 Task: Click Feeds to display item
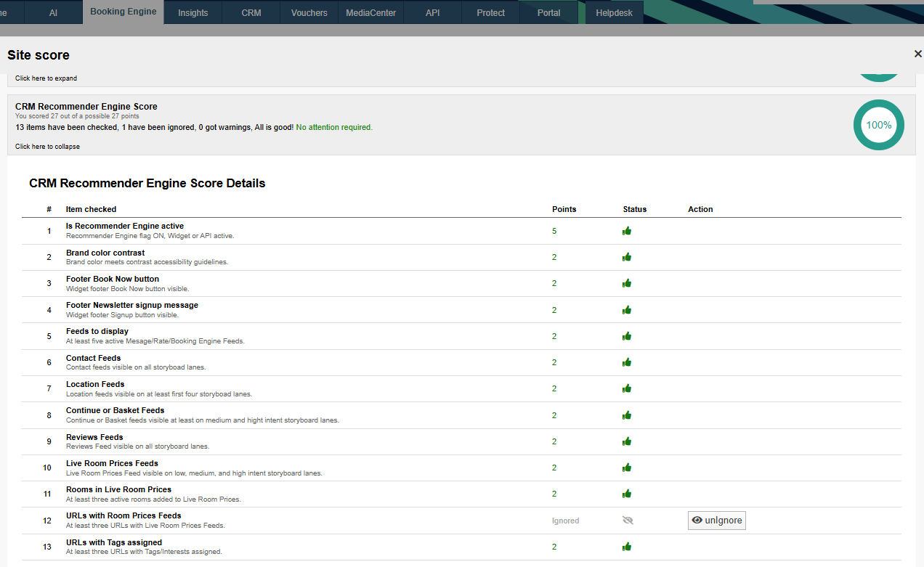(97, 331)
